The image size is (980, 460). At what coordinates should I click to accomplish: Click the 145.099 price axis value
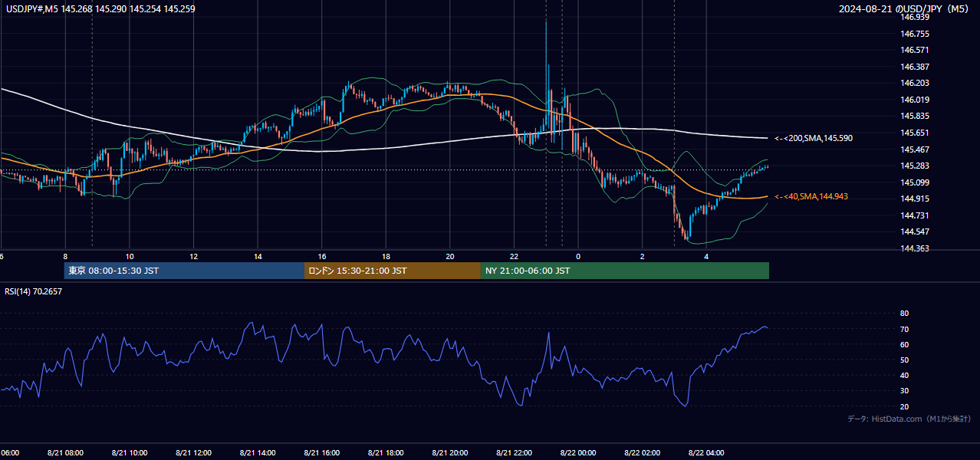[x=915, y=182]
